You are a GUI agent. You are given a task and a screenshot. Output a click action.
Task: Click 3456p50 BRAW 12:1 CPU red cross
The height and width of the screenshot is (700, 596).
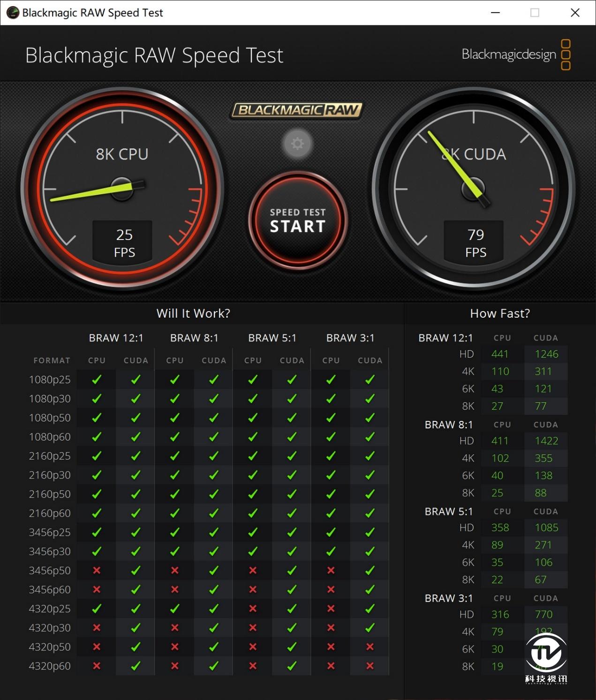click(97, 571)
